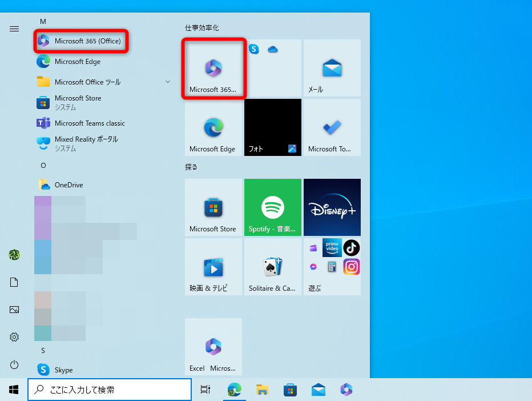Launch the 映画 & テレビ tile
Image resolution: width=532 pixels, height=401 pixels.
click(x=213, y=266)
